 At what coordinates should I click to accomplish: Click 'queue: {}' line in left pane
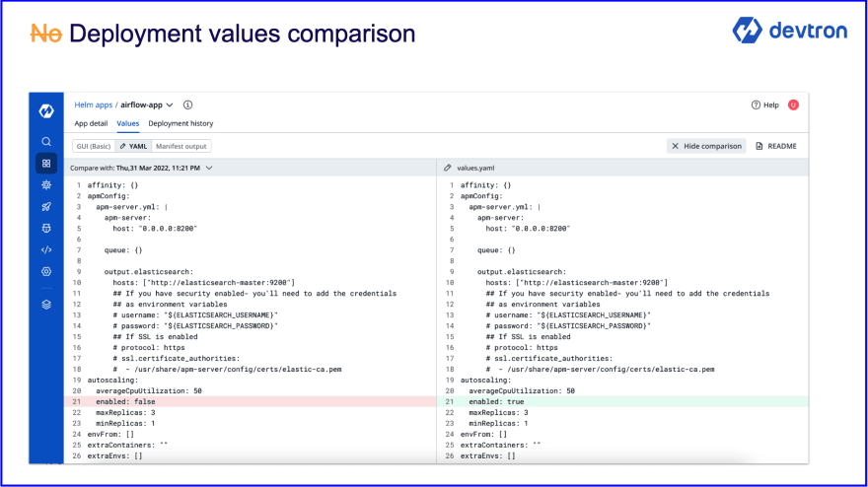point(123,250)
